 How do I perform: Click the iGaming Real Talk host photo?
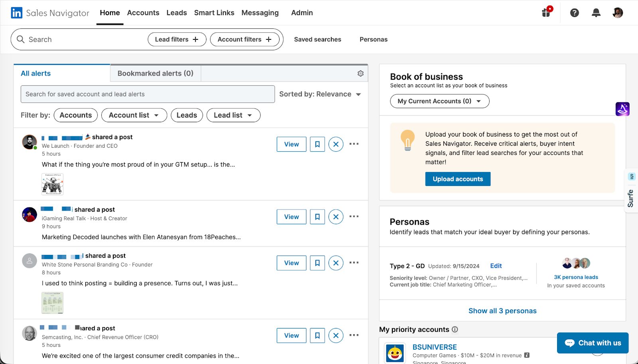point(30,215)
